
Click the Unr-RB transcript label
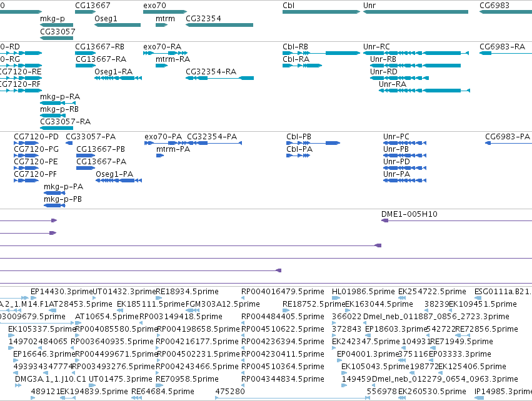pos(383,59)
